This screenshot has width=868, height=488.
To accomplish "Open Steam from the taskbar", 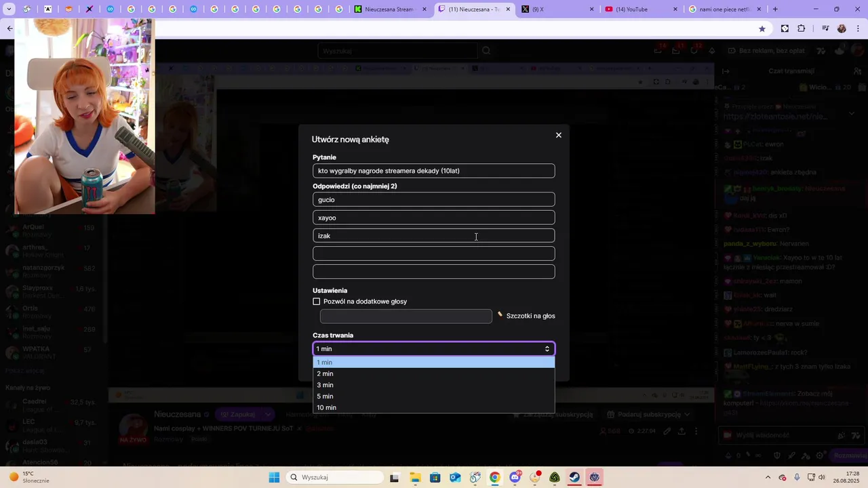I will (x=574, y=477).
